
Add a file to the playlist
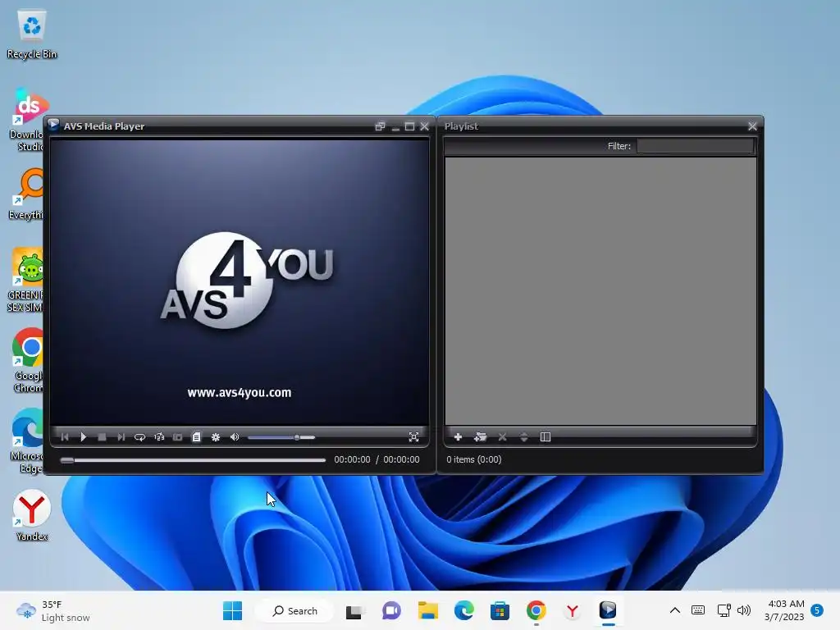[458, 437]
